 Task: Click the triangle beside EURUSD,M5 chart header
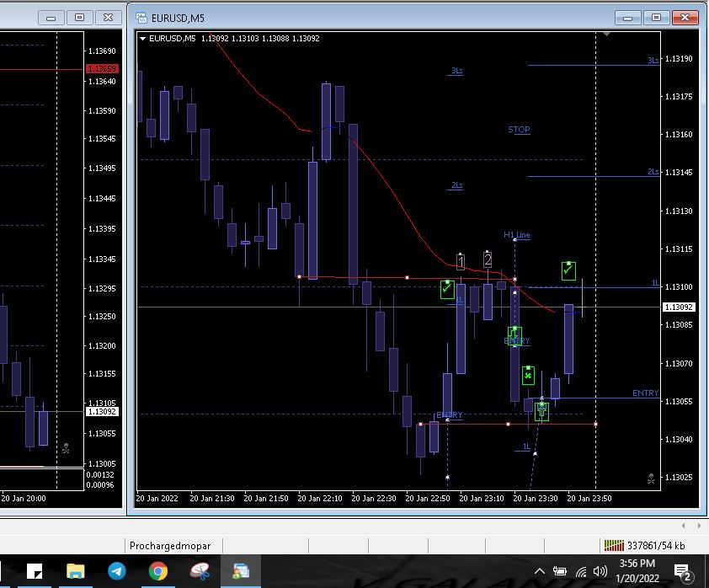point(143,38)
